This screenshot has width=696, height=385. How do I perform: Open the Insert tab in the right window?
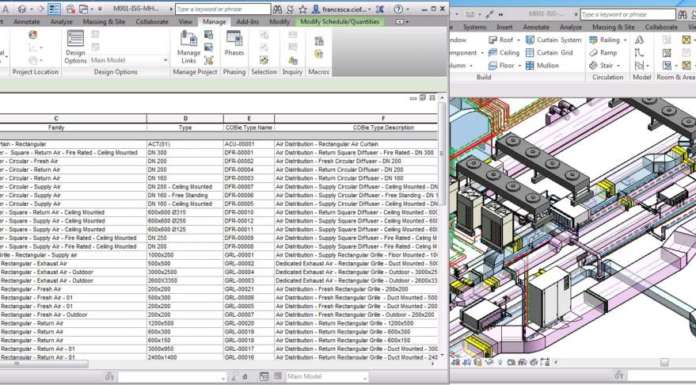504,27
